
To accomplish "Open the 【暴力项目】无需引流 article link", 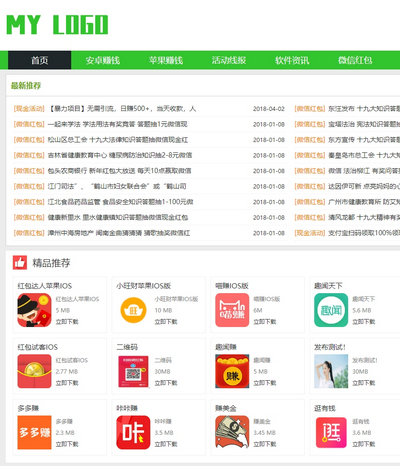I will 122,109.
